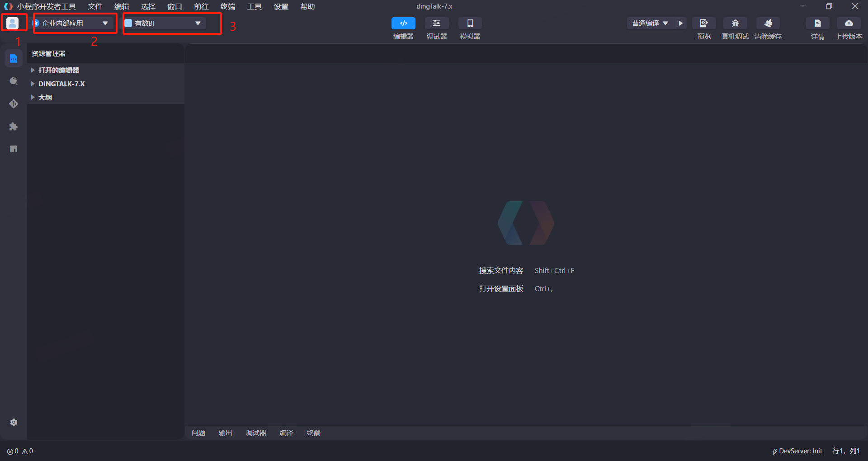This screenshot has width=868, height=461.
Task: Open the Explorer file icon in sidebar
Action: coord(14,59)
